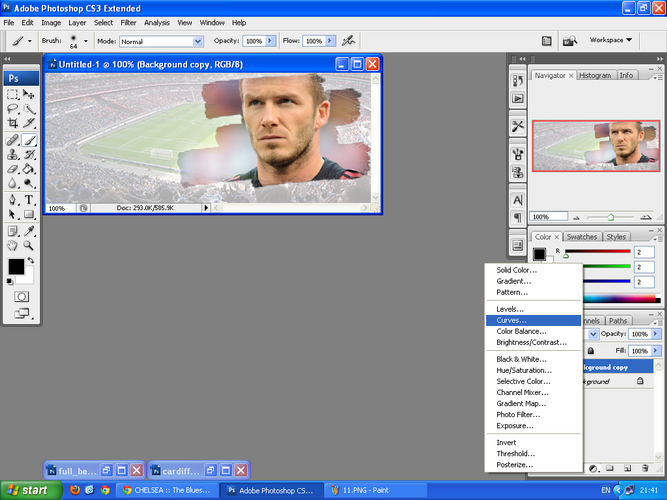Expand the layer Opacity arrow
This screenshot has height=500, width=667.
656,334
